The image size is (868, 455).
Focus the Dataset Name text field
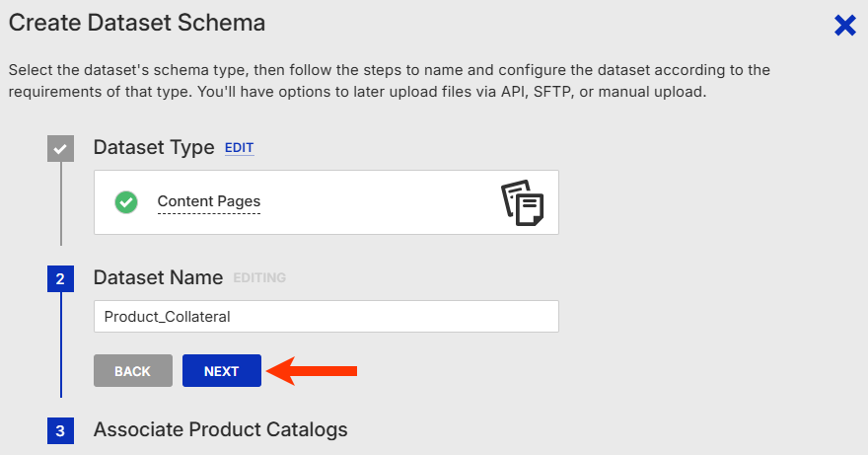(325, 317)
